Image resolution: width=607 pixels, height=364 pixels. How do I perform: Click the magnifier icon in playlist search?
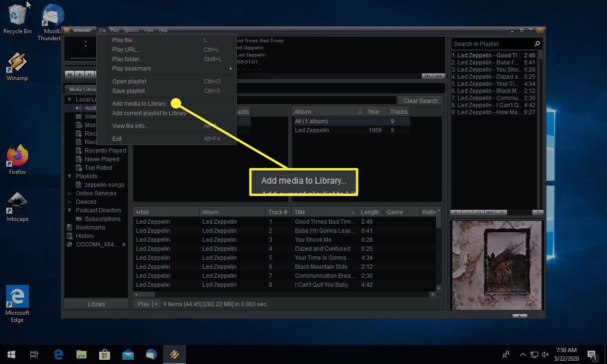(537, 44)
